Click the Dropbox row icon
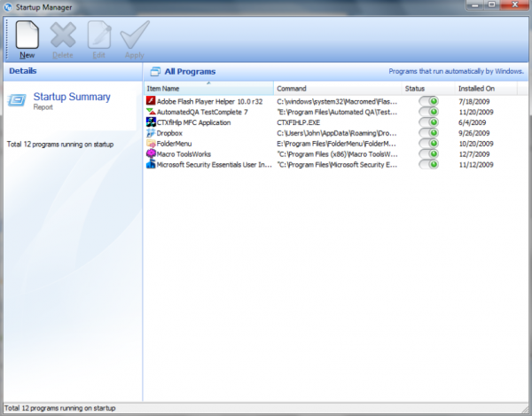Screen dimensions: 532x416 pyautogui.click(x=151, y=133)
